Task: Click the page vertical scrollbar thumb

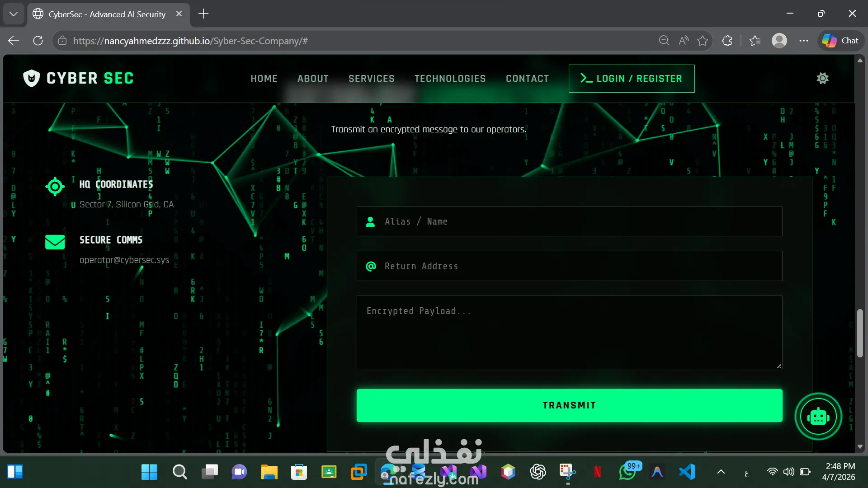Action: pos(860,333)
